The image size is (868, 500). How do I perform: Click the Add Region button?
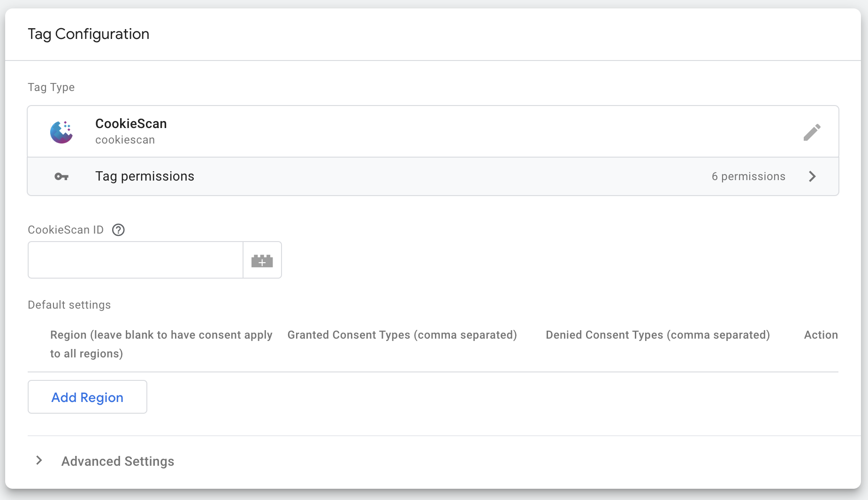87,397
